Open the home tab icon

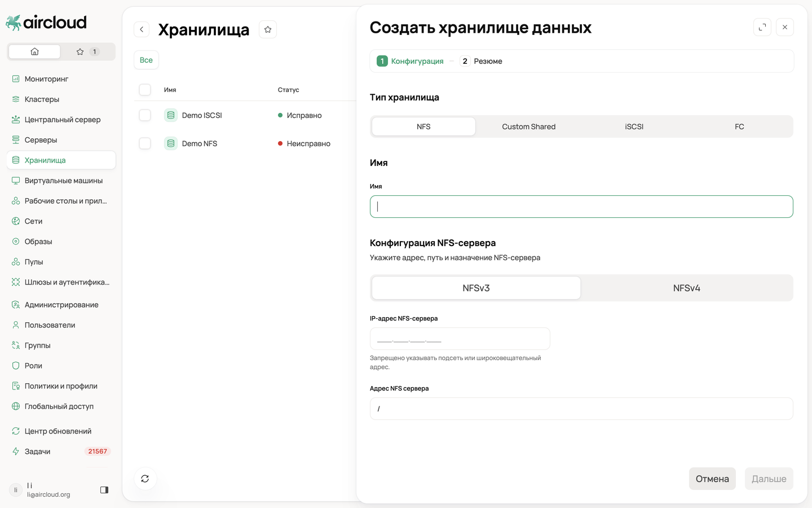click(34, 51)
